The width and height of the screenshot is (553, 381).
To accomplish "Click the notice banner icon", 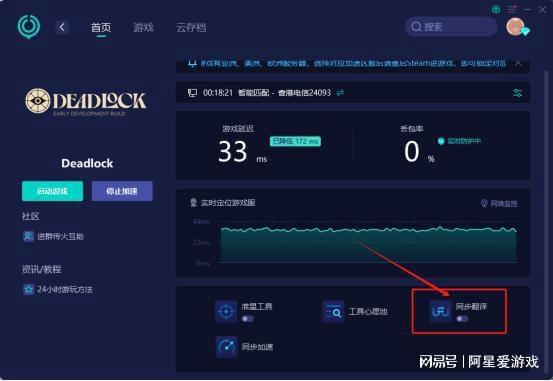I will tap(192, 64).
